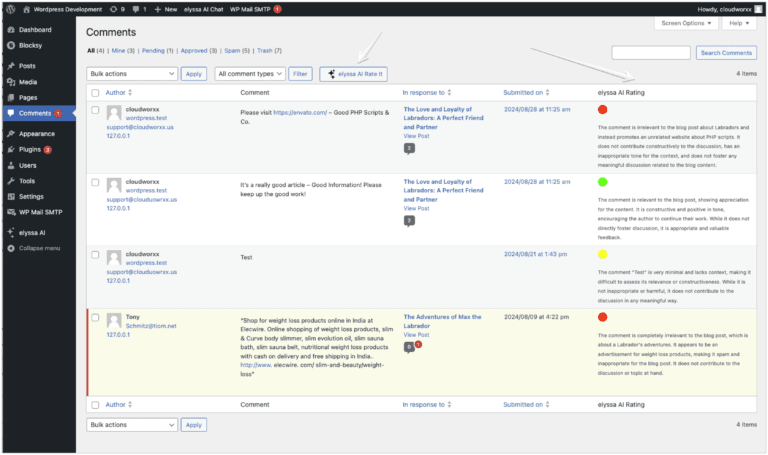Click the Blocksy icon in sidebar
Screen dimensions: 768x455
point(11,46)
